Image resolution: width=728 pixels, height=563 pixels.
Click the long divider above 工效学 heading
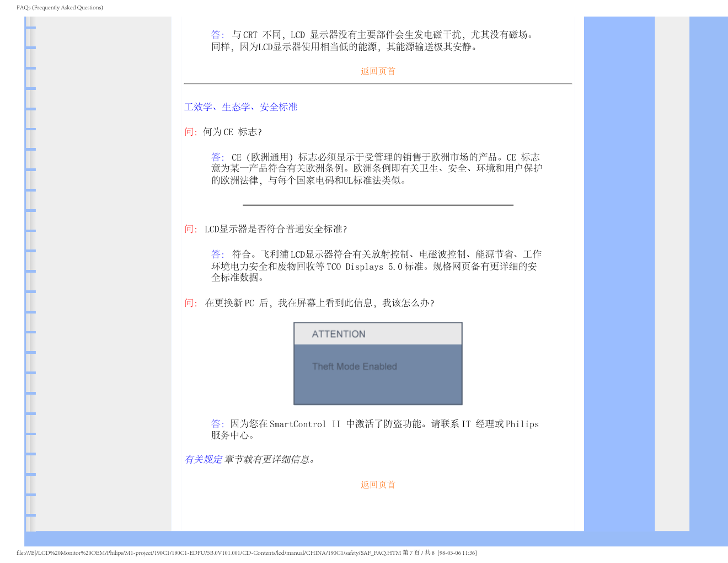378,84
